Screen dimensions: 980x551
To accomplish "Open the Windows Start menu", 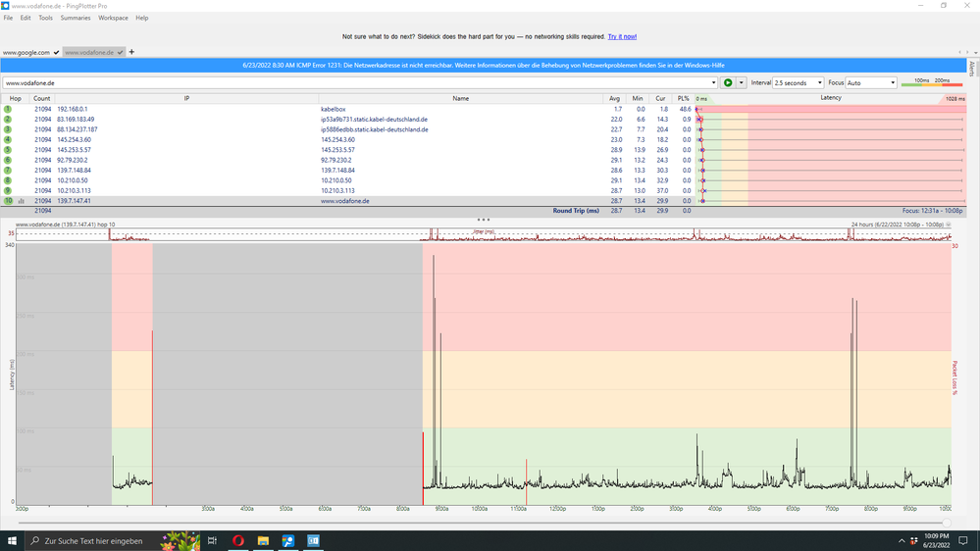I will (x=12, y=540).
